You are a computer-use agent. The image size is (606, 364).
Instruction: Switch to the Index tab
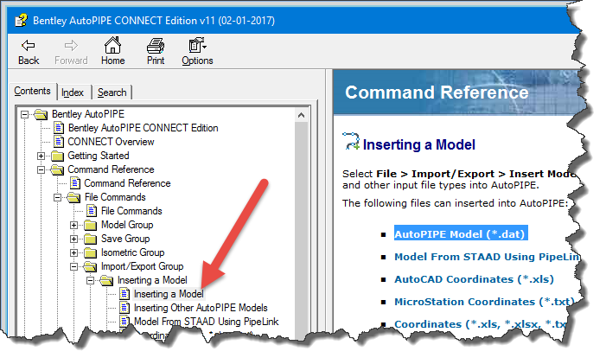click(x=73, y=93)
